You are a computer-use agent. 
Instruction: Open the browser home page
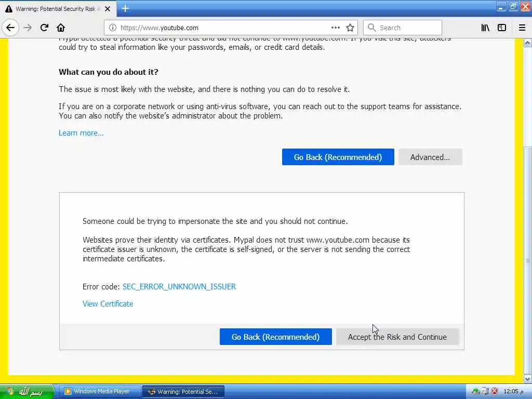click(61, 28)
